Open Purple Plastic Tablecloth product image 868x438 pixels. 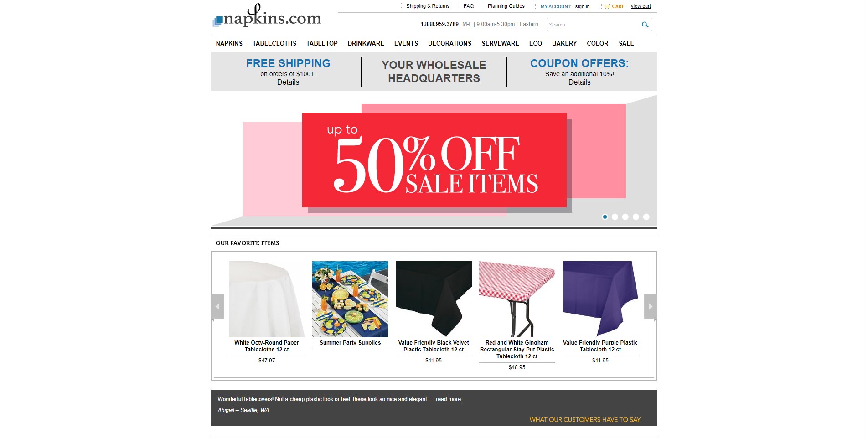coord(600,299)
